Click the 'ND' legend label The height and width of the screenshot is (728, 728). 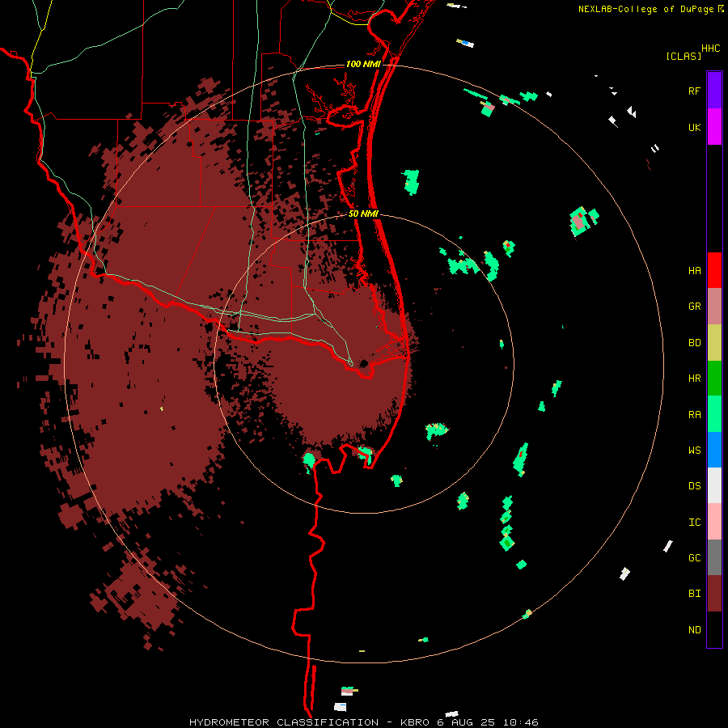694,630
